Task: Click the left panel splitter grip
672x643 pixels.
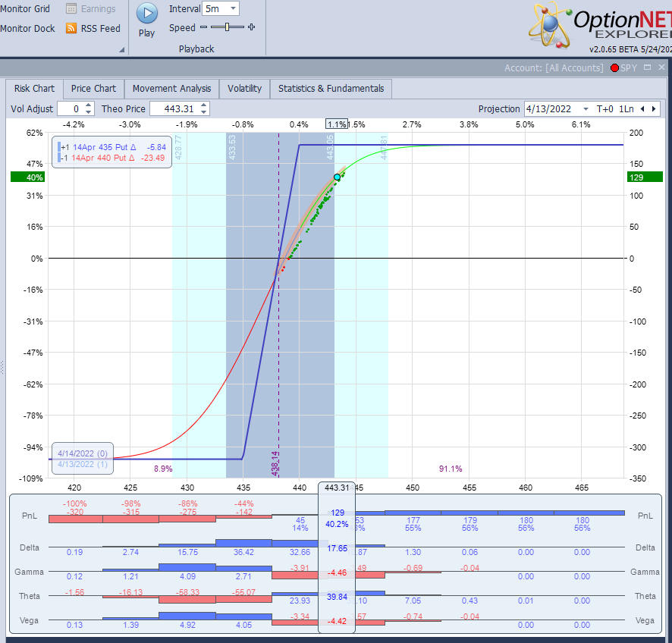Action: click(2, 368)
